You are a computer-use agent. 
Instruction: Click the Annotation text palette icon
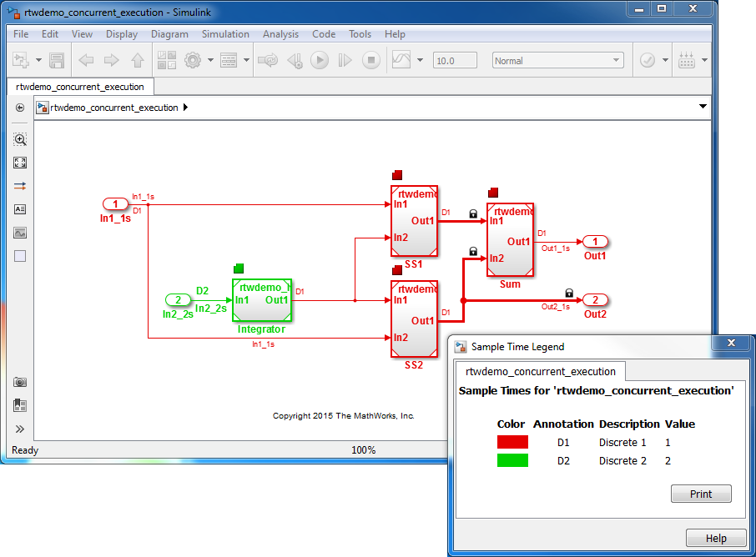20,209
